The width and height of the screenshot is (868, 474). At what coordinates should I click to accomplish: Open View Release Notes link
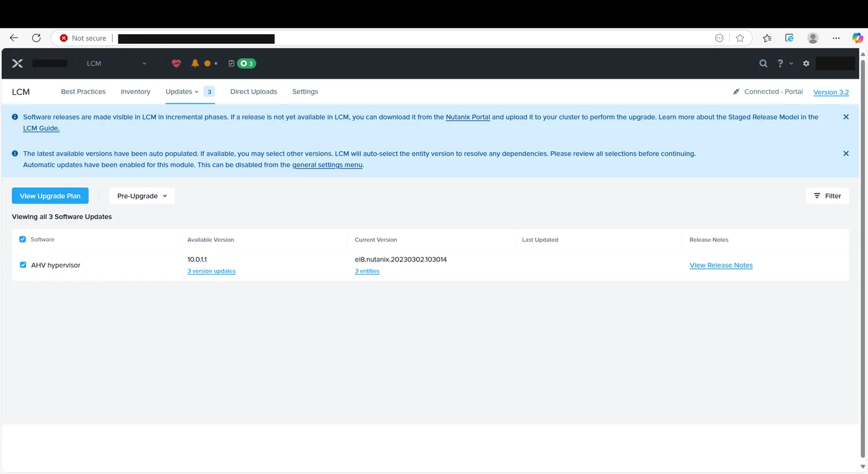(721, 265)
